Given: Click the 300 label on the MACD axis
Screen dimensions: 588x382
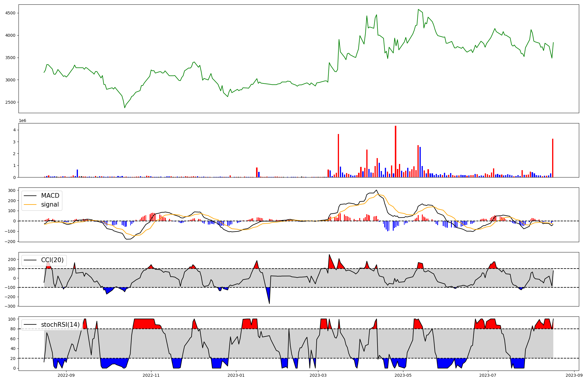Looking at the screenshot, I should tap(12, 190).
